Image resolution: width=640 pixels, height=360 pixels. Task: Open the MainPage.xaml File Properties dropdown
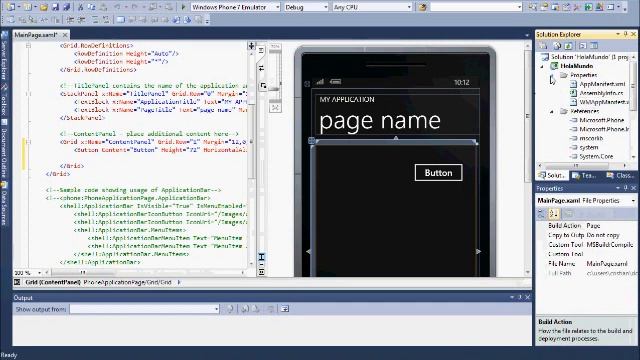tap(633, 201)
